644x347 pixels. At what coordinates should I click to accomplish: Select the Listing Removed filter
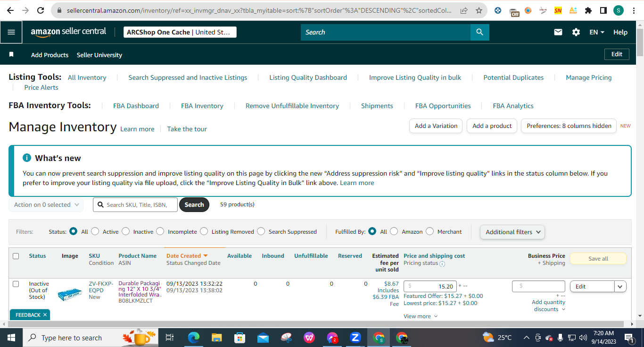[x=204, y=231]
